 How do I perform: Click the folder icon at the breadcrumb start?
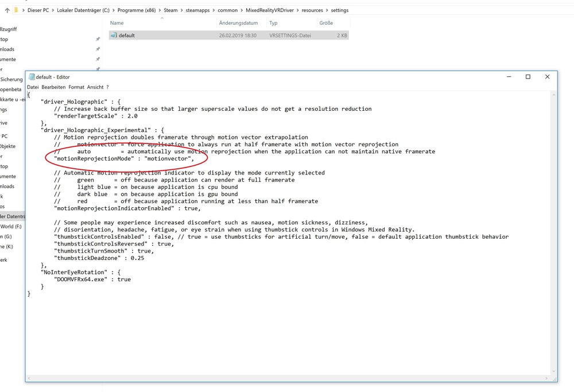tap(15, 10)
